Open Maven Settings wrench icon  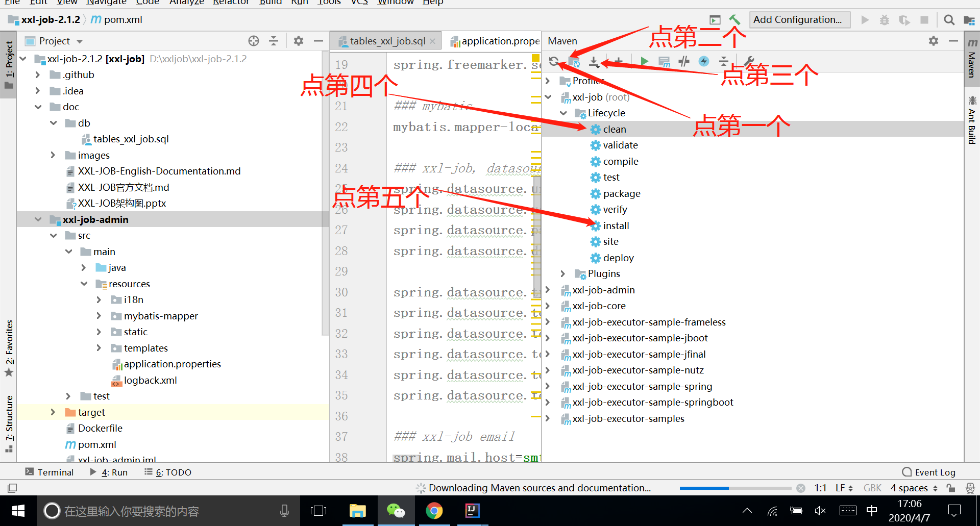pyautogui.click(x=749, y=62)
